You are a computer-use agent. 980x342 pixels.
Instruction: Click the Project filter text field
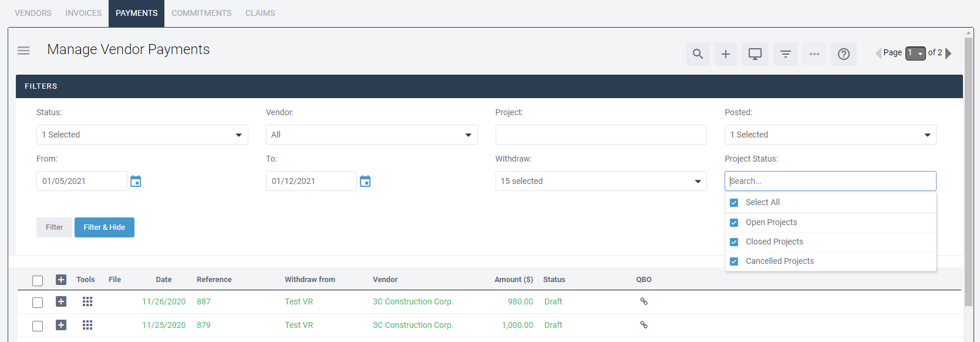click(600, 135)
